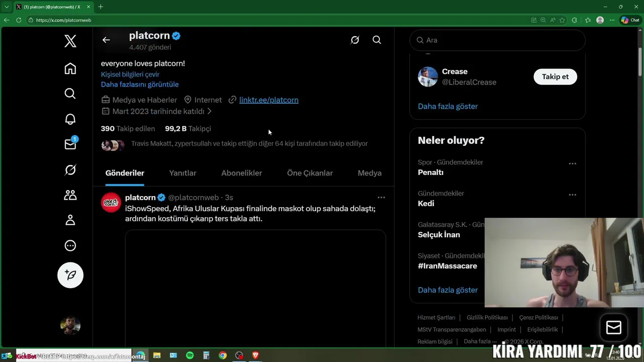Click the X logo in sidebar
The image size is (644, 362).
70,41
